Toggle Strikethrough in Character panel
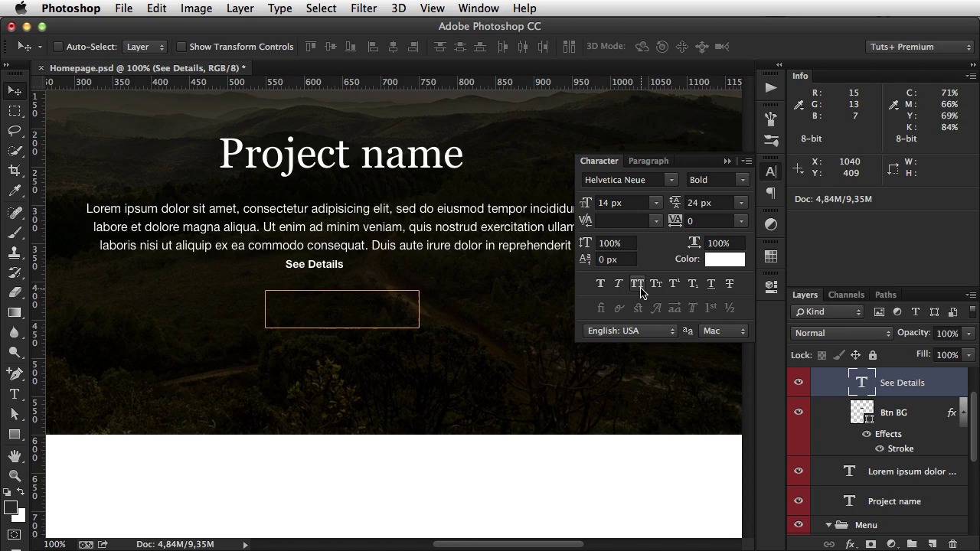The width and height of the screenshot is (980, 551). click(x=730, y=284)
